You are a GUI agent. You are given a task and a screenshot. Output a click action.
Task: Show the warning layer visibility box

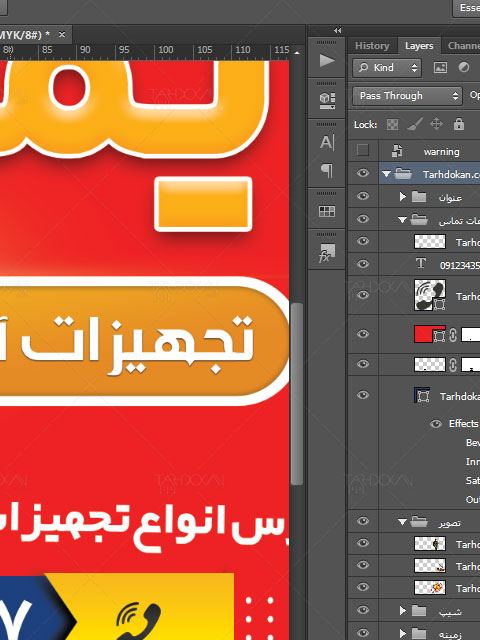coord(362,150)
